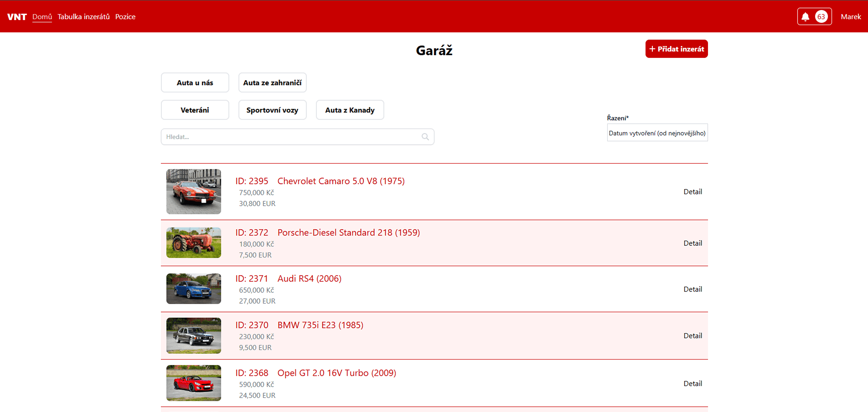Image resolution: width=868 pixels, height=412 pixels.
Task: Open Chevrolet Camaro 5.0 V8 listing title
Action: [341, 181]
